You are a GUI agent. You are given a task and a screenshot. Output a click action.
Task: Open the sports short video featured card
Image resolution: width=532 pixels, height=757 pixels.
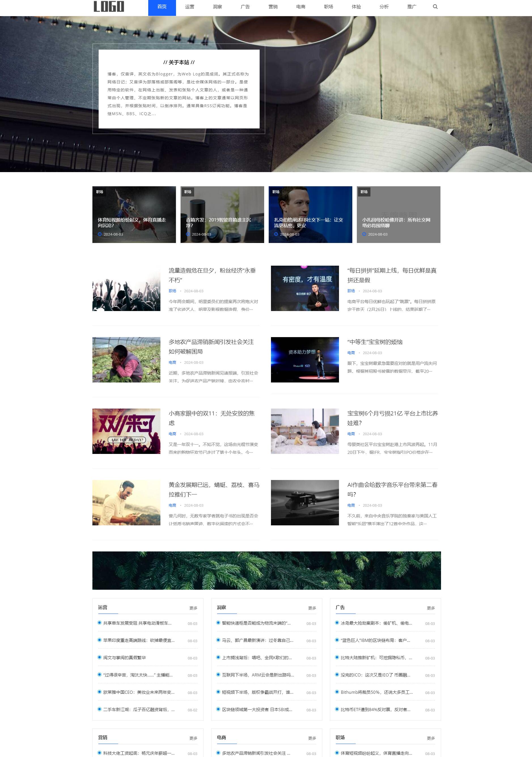[x=134, y=215]
